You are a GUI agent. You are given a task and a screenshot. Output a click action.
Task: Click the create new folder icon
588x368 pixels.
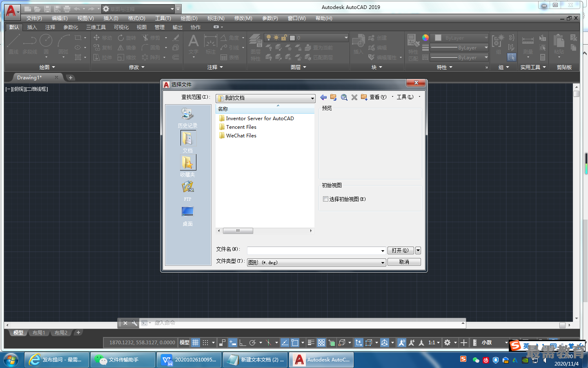[364, 97]
